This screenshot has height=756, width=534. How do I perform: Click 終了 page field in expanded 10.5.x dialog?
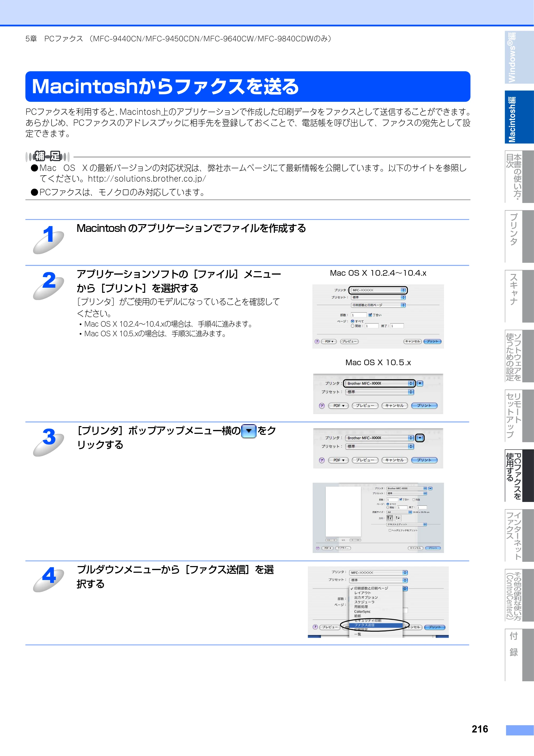422,507
